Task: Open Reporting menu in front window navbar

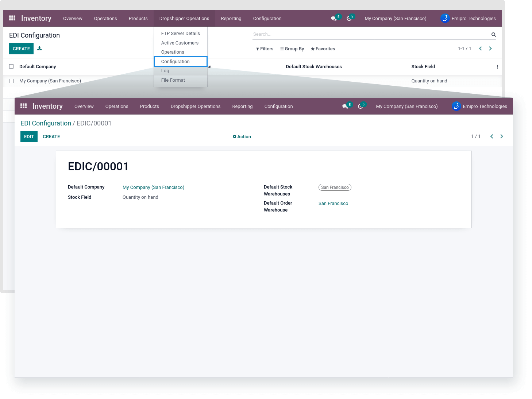Action: pos(242,106)
